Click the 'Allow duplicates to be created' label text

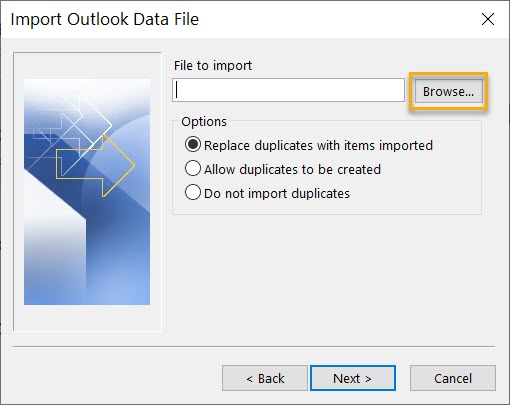point(292,169)
